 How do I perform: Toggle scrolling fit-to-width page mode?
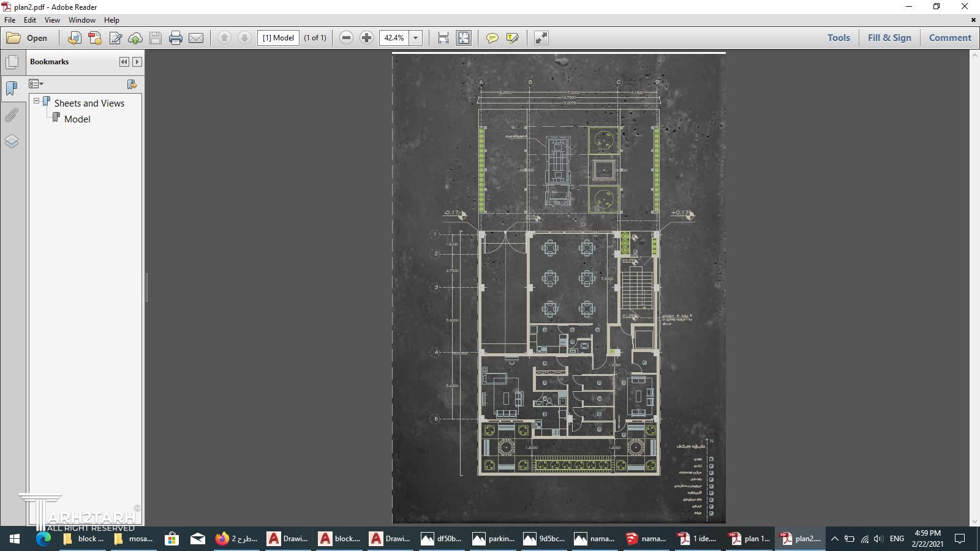click(x=443, y=38)
